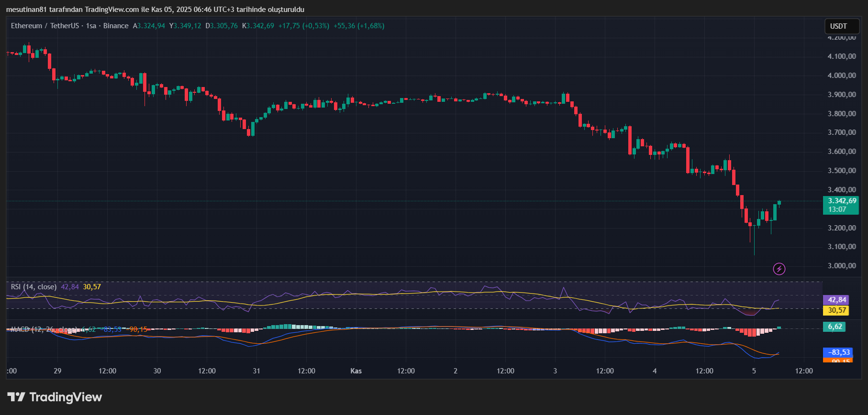Click the purple 42,84 RSI value tag
The height and width of the screenshot is (415, 868).
click(x=835, y=300)
